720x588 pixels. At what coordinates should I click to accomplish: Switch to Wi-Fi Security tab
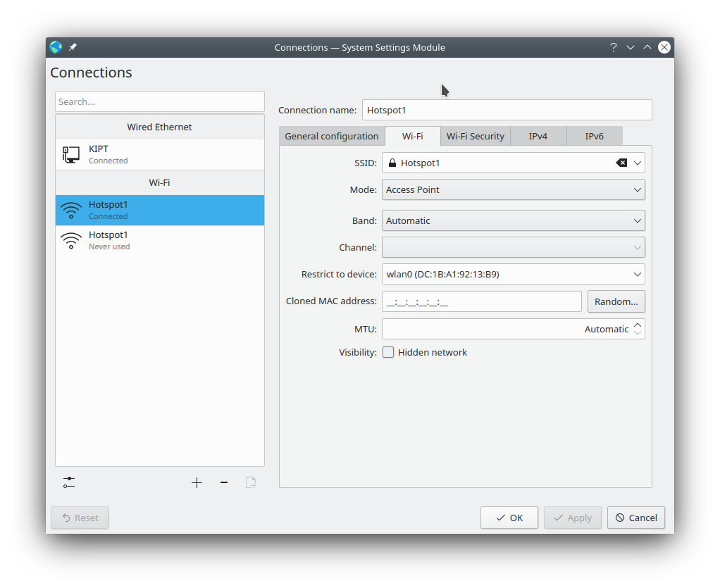476,137
